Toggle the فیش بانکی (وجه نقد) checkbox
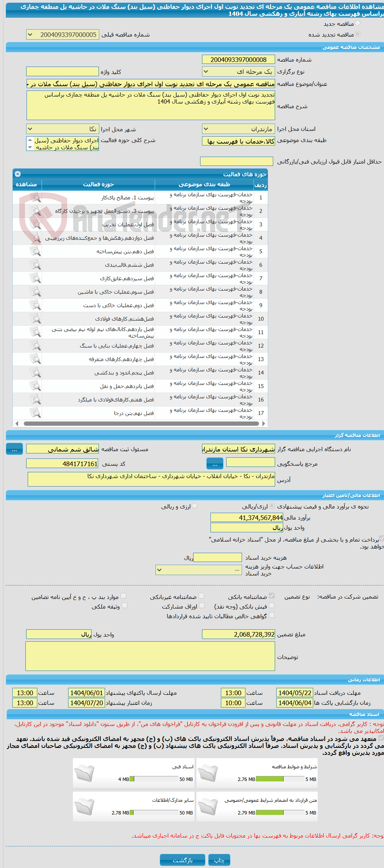384x868 pixels. (x=272, y=605)
